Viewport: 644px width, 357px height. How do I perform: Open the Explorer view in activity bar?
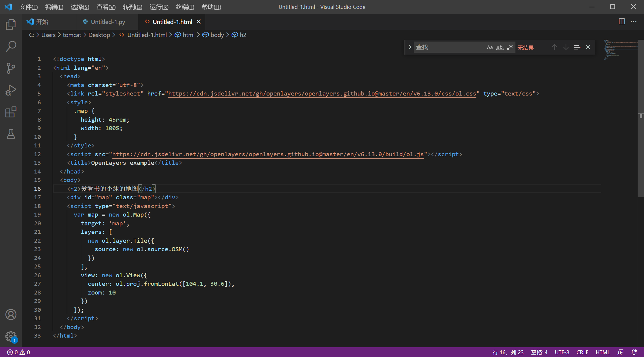point(11,25)
